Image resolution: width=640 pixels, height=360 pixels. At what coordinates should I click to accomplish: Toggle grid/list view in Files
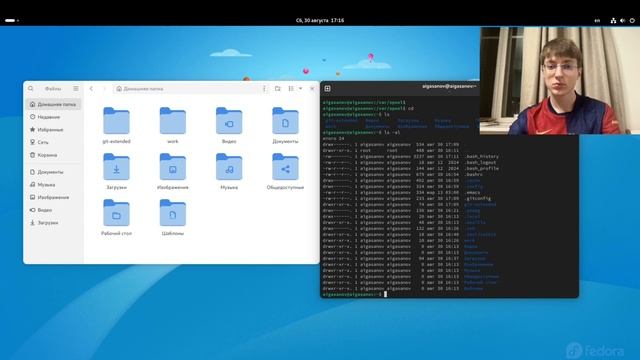(x=291, y=89)
